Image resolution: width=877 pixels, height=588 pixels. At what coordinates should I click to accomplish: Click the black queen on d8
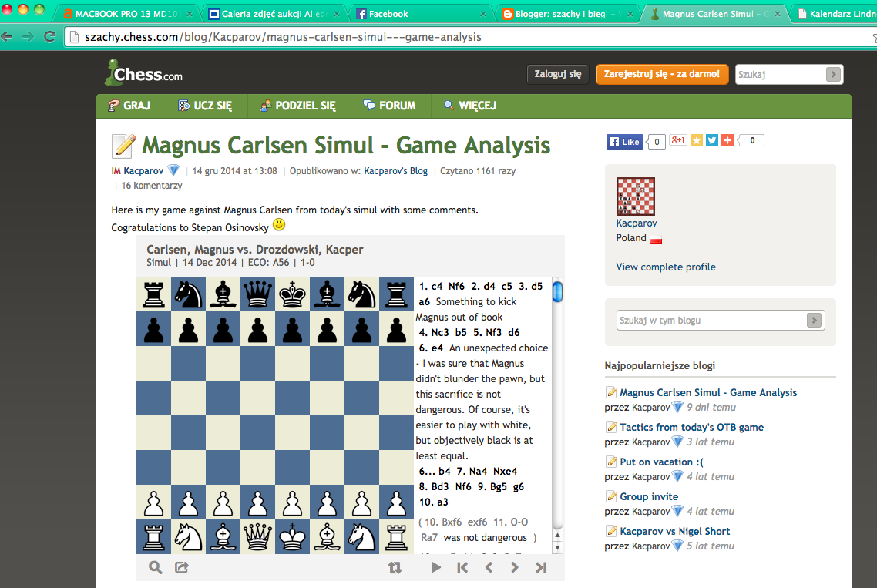[258, 294]
